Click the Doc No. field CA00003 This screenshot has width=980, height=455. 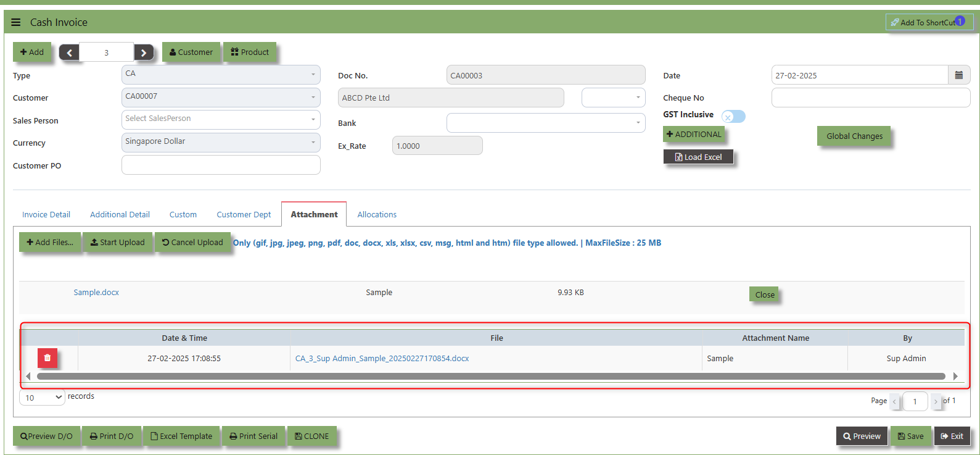click(x=546, y=75)
